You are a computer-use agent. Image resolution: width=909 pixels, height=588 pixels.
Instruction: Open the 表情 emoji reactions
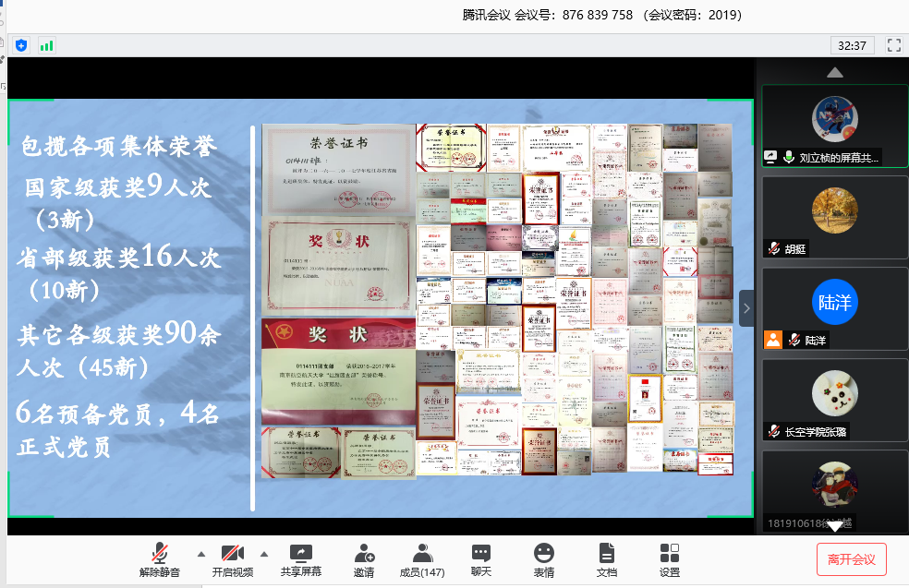pyautogui.click(x=544, y=559)
